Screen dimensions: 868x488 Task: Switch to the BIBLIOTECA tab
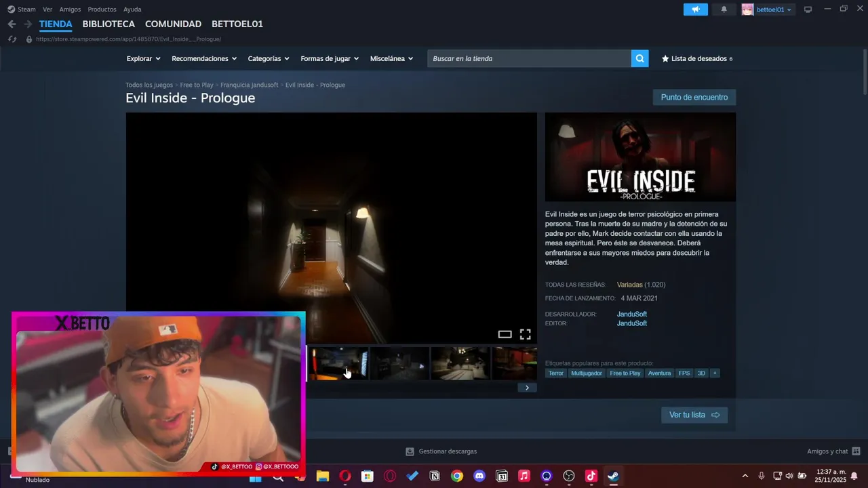click(108, 24)
